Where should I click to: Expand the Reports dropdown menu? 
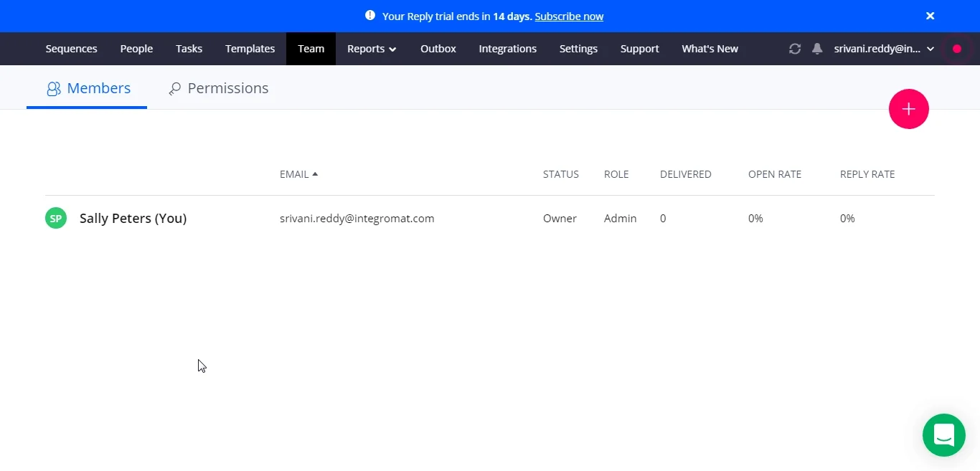(372, 49)
